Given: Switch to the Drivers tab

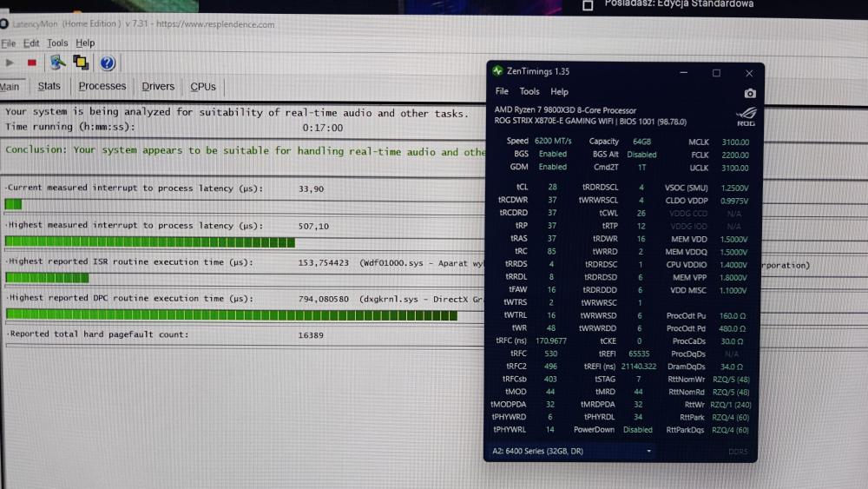Looking at the screenshot, I should pyautogui.click(x=158, y=87).
